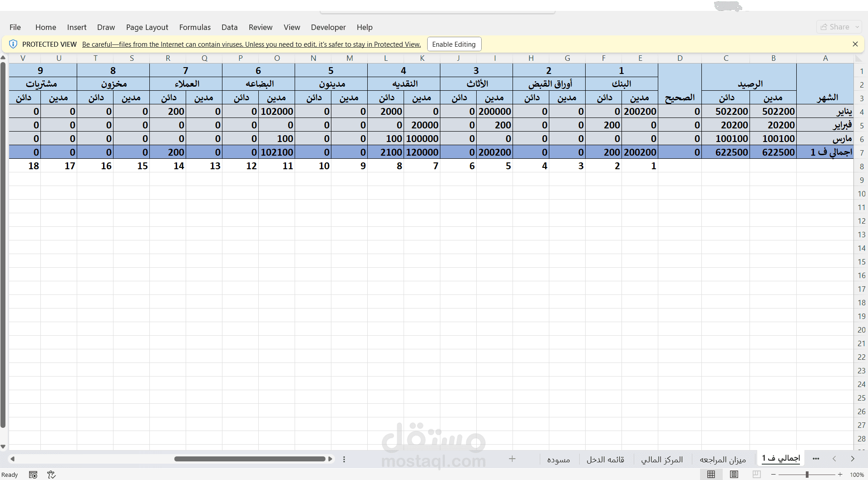The height and width of the screenshot is (480, 868).
Task: Click the header cell البضاعه
Action: tap(258, 84)
